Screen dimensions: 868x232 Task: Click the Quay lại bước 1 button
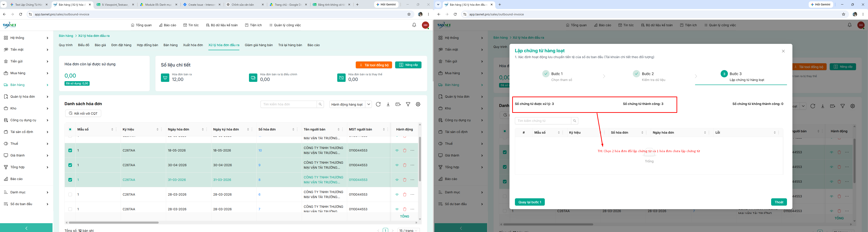[530, 202]
